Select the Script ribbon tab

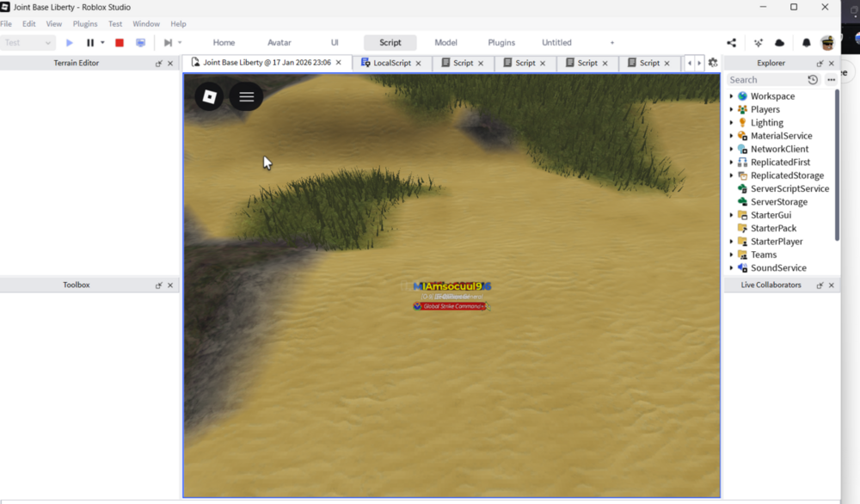click(390, 43)
